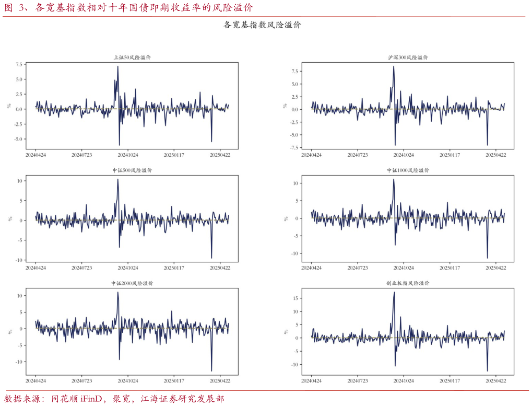
Task: Click the 7.5 y-axis label on 上证50 chart
Action: 19,65
